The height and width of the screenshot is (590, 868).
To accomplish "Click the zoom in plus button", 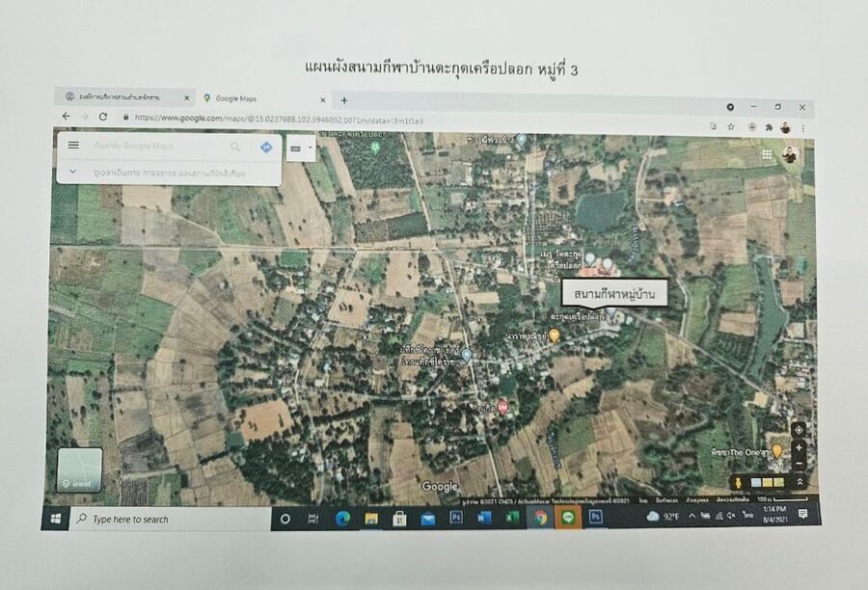I will [x=799, y=447].
